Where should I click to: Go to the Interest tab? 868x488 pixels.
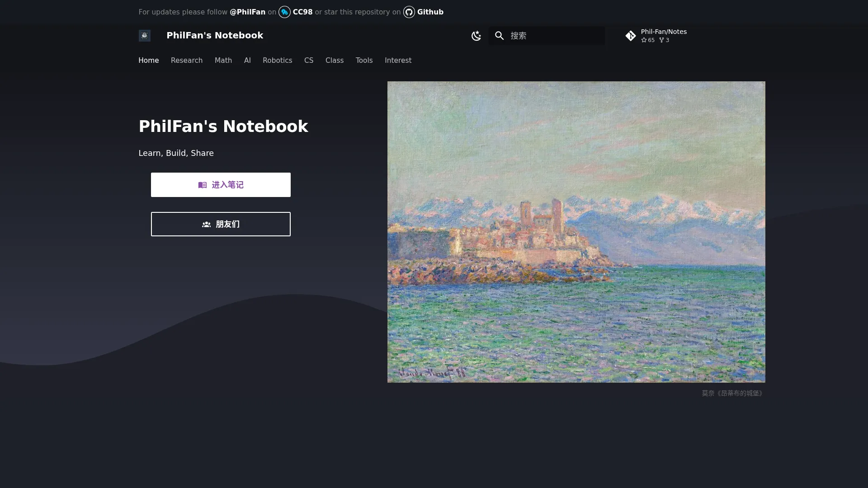[x=398, y=61]
